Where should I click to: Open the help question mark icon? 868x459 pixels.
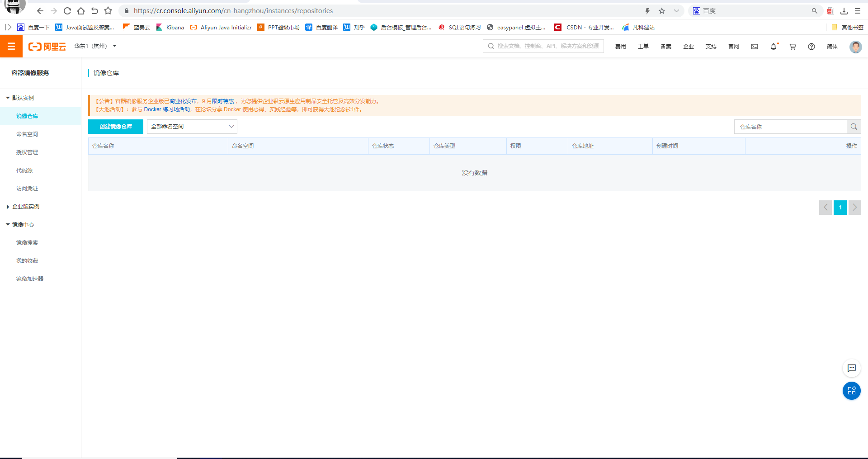pos(811,47)
